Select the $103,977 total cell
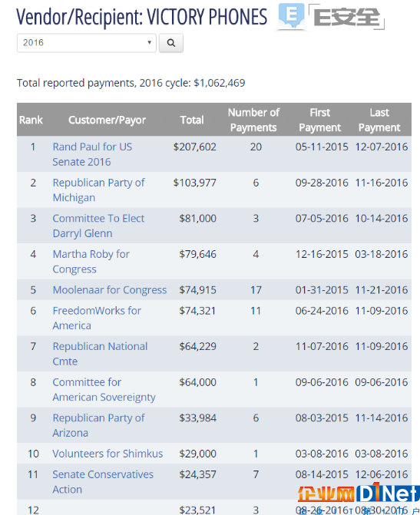The height and width of the screenshot is (515, 420). coord(195,183)
